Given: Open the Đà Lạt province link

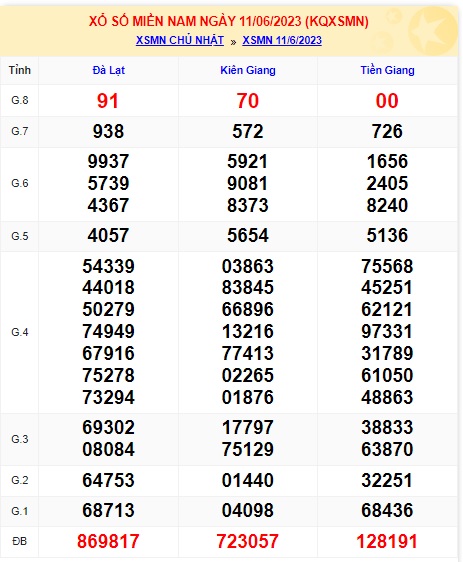Looking at the screenshot, I should coord(109,70).
